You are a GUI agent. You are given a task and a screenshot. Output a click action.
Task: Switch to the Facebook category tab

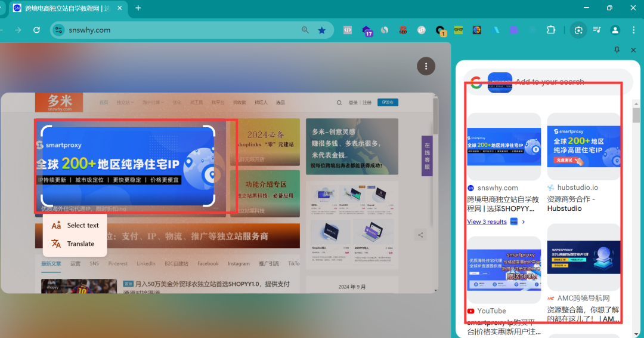point(208,263)
